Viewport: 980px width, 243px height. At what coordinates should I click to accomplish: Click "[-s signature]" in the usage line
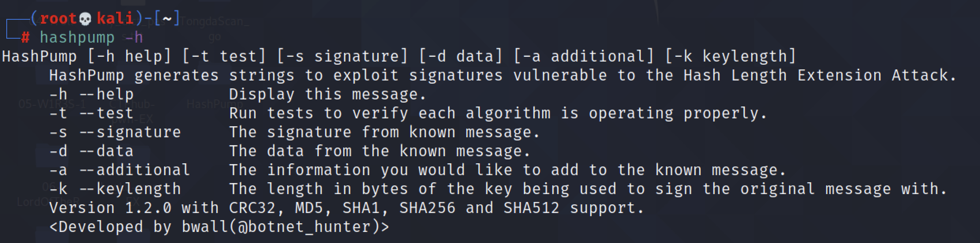coord(342,56)
